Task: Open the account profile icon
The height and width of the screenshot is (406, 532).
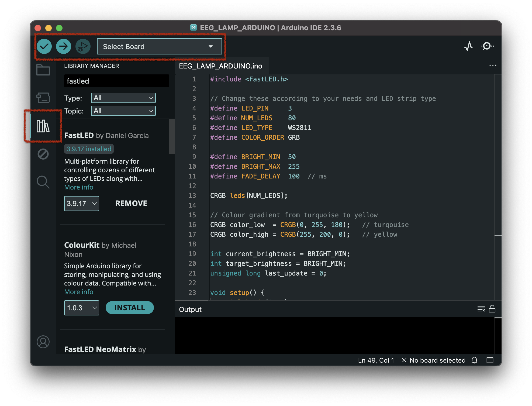Action: click(43, 342)
